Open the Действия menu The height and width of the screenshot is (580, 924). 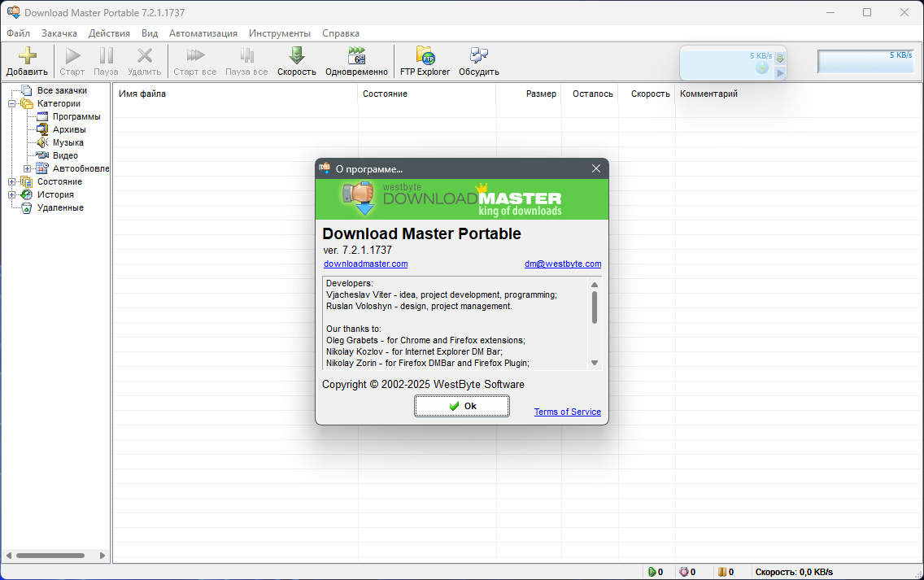pos(109,33)
